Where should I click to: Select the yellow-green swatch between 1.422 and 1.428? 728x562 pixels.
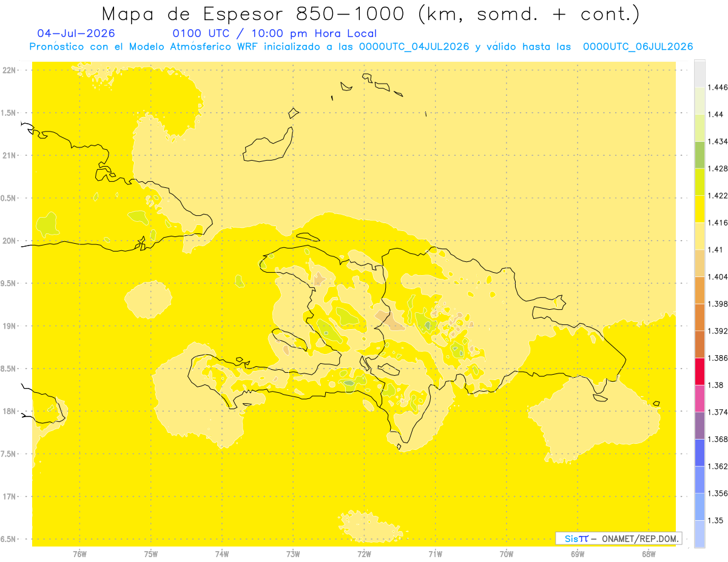click(699, 182)
